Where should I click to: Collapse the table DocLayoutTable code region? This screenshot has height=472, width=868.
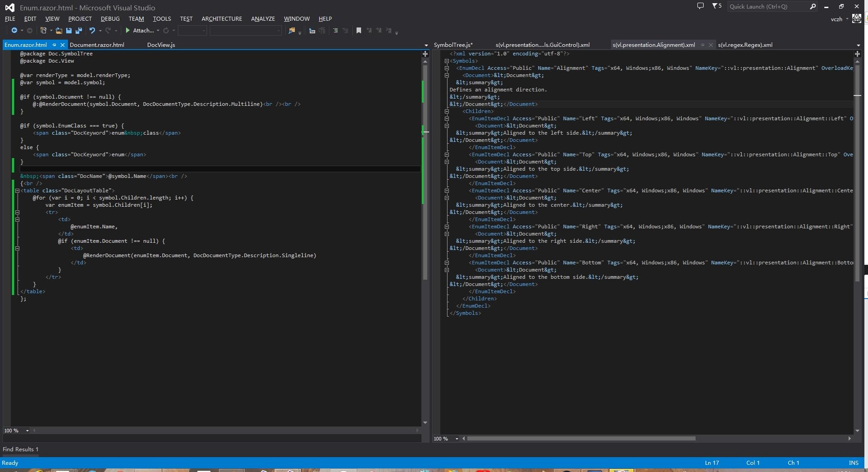17,191
